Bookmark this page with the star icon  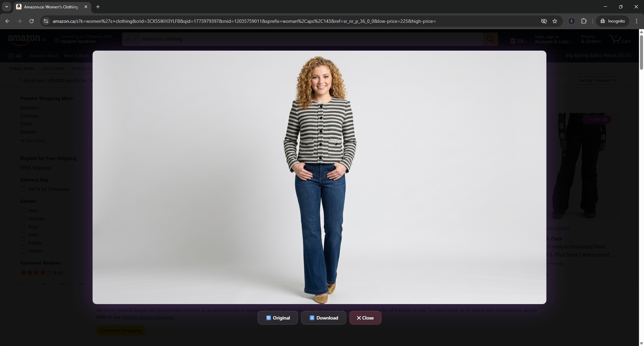[555, 21]
